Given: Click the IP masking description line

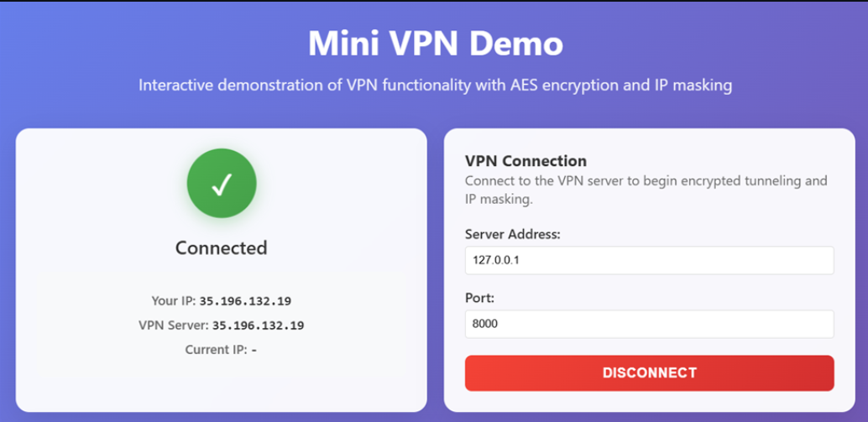Looking at the screenshot, I should click(x=499, y=201).
